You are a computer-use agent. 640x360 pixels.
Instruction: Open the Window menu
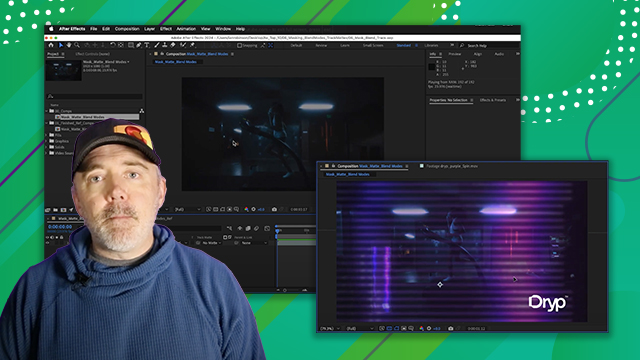coord(223,29)
